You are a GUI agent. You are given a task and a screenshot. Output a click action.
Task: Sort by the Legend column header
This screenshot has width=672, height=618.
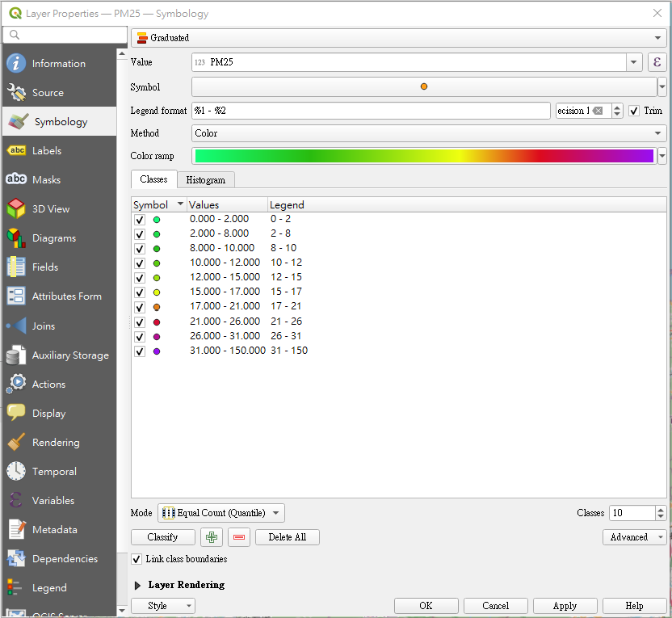[467, 205]
